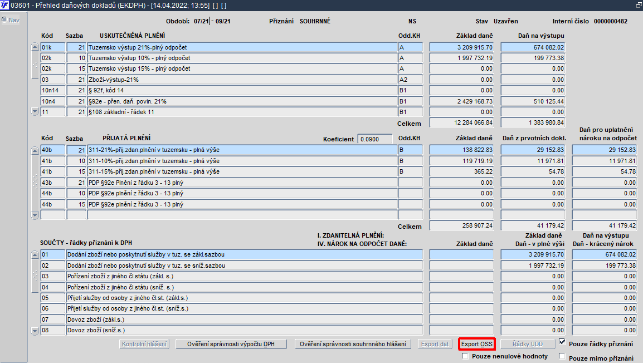Select the Nav radio button

(x=4, y=19)
